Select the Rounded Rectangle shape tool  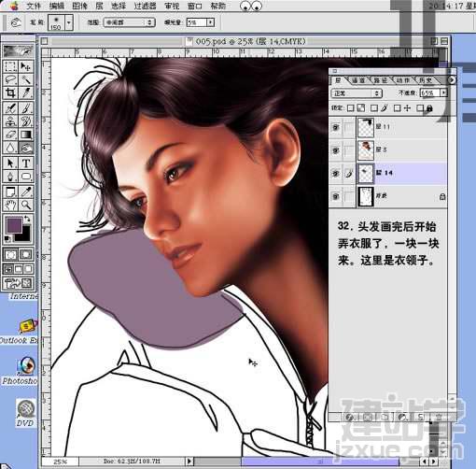tap(26, 177)
